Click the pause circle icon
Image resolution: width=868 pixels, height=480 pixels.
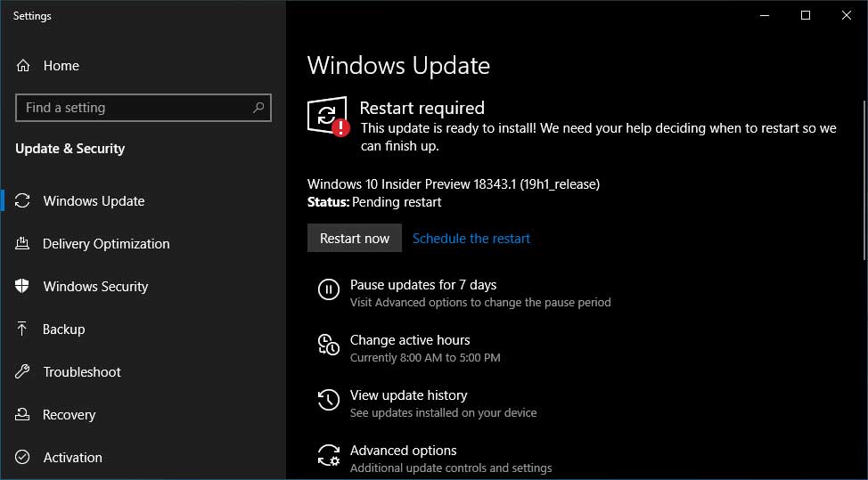tap(328, 289)
